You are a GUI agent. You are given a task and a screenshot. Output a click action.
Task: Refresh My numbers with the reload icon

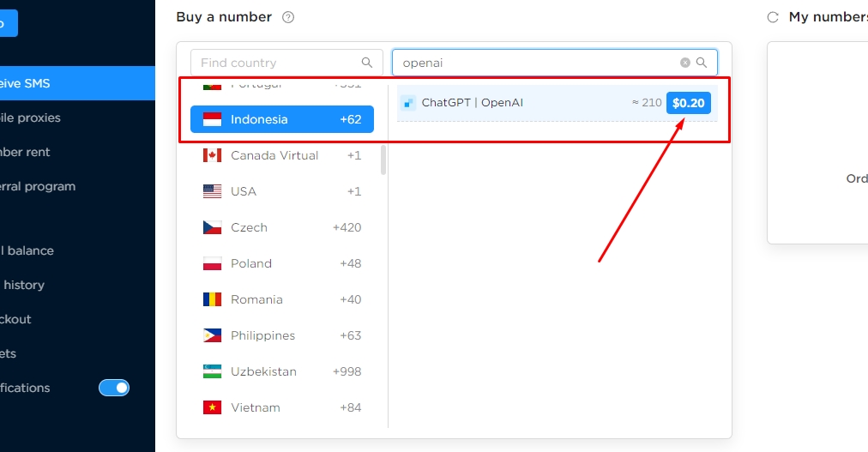coord(773,17)
